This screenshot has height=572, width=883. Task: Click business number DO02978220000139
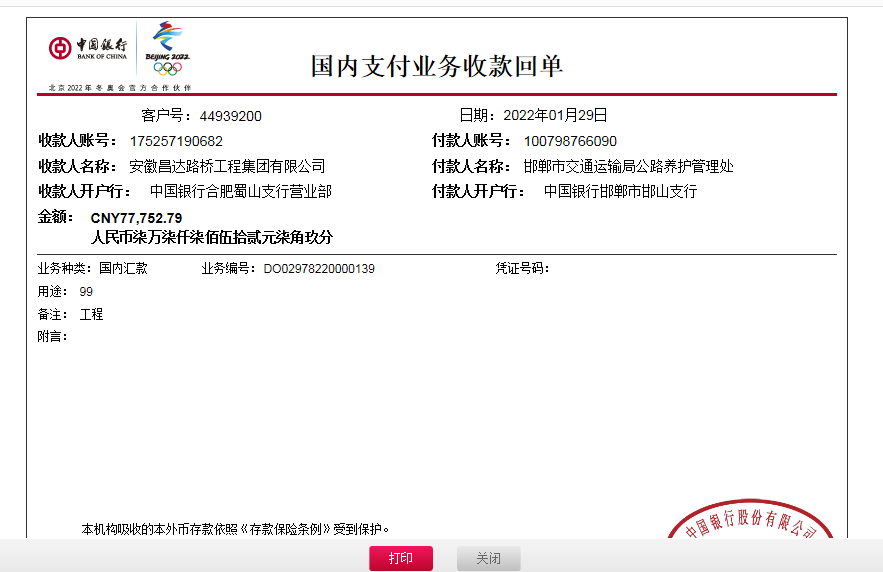click(319, 268)
